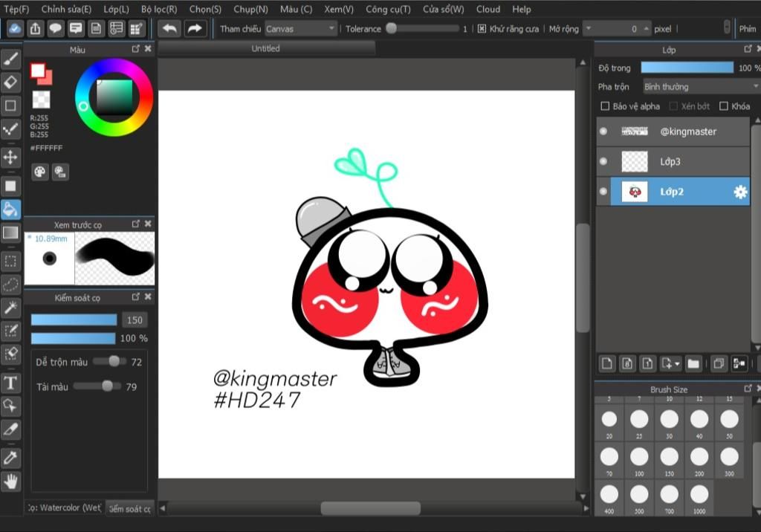Choose the Divide/knife tool
The width and height of the screenshot is (761, 532).
10,429
